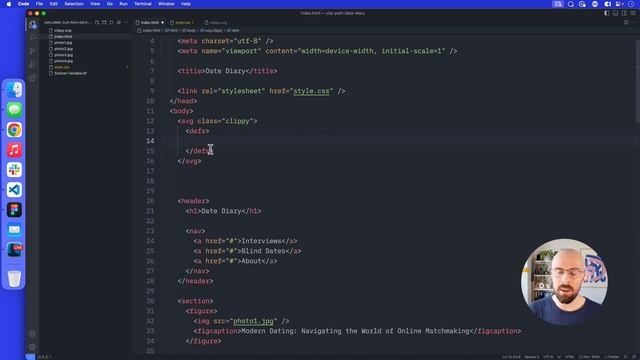Open the Run menu
Screen dimensions: 640x360
click(123, 4)
